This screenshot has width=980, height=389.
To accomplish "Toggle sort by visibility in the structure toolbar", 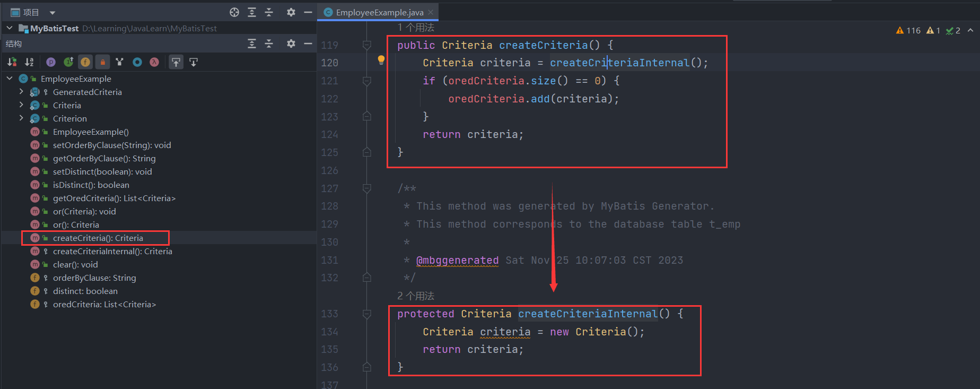I will 12,62.
